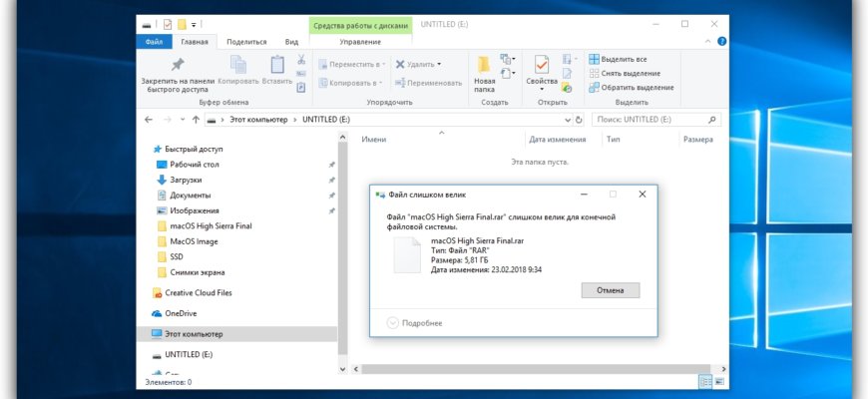Click the Open icon in the Open group
The width and height of the screenshot is (868, 399).
click(569, 59)
